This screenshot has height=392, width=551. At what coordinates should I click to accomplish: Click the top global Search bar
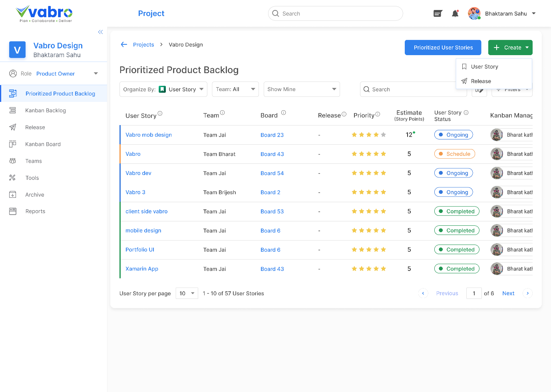[336, 14]
